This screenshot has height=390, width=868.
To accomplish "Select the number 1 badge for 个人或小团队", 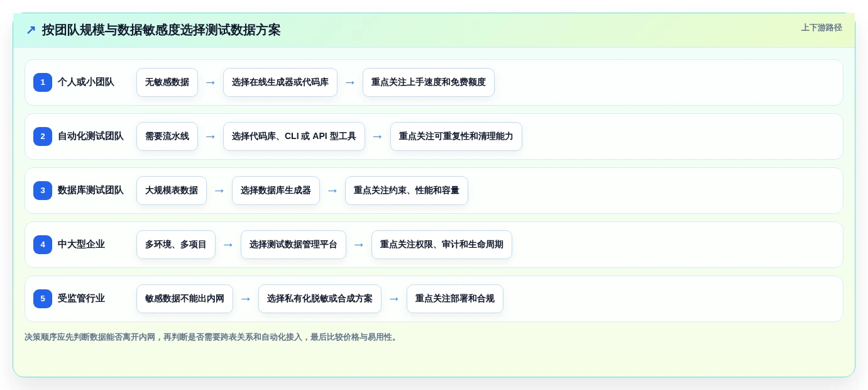I will pyautogui.click(x=43, y=82).
